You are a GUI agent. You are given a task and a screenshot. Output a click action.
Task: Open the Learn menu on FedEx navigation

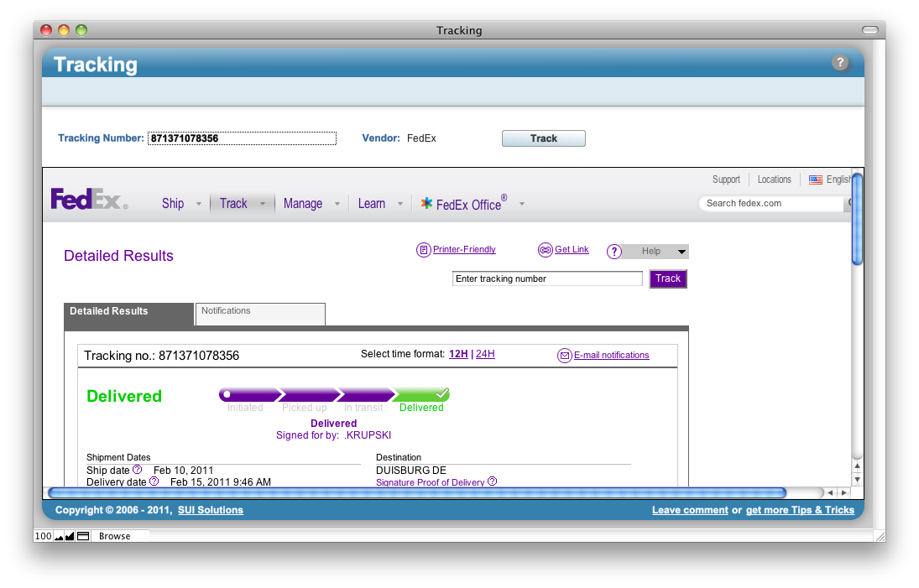(372, 203)
